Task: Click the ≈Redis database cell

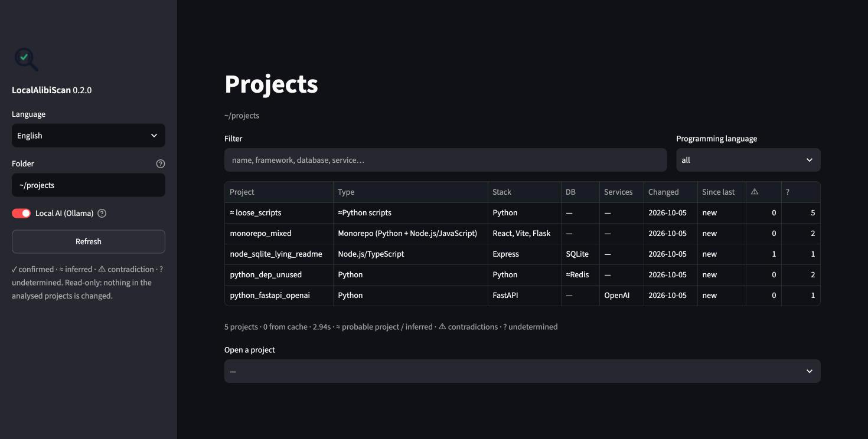Action: (x=580, y=275)
